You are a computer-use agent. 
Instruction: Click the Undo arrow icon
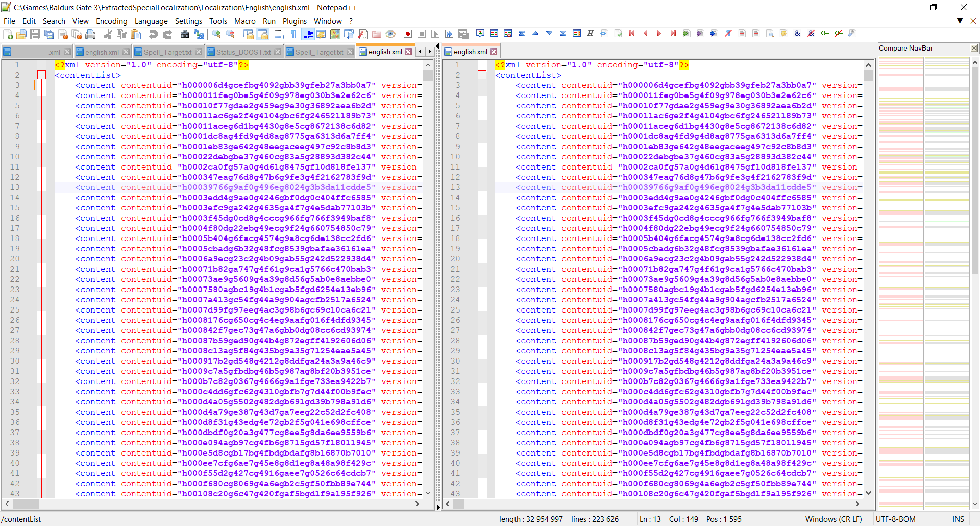coord(153,34)
